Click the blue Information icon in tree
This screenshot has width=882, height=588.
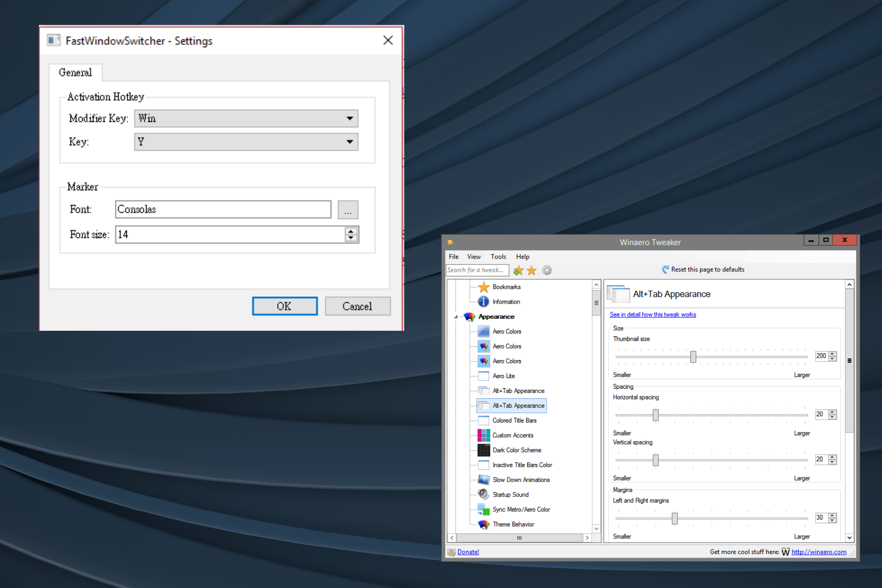tap(484, 302)
